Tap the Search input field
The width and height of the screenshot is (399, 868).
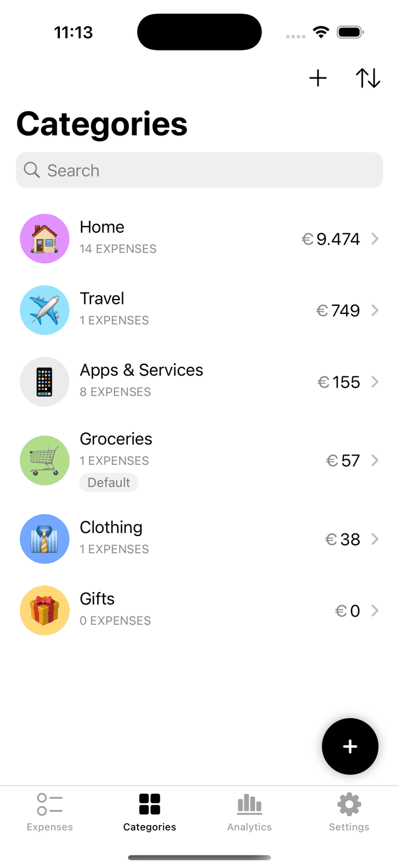coord(199,170)
